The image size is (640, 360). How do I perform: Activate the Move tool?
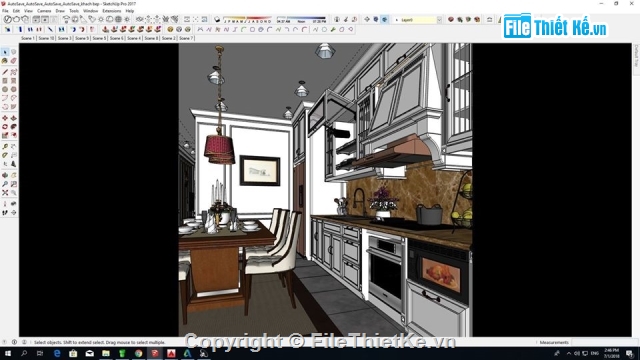pyautogui.click(x=5, y=118)
